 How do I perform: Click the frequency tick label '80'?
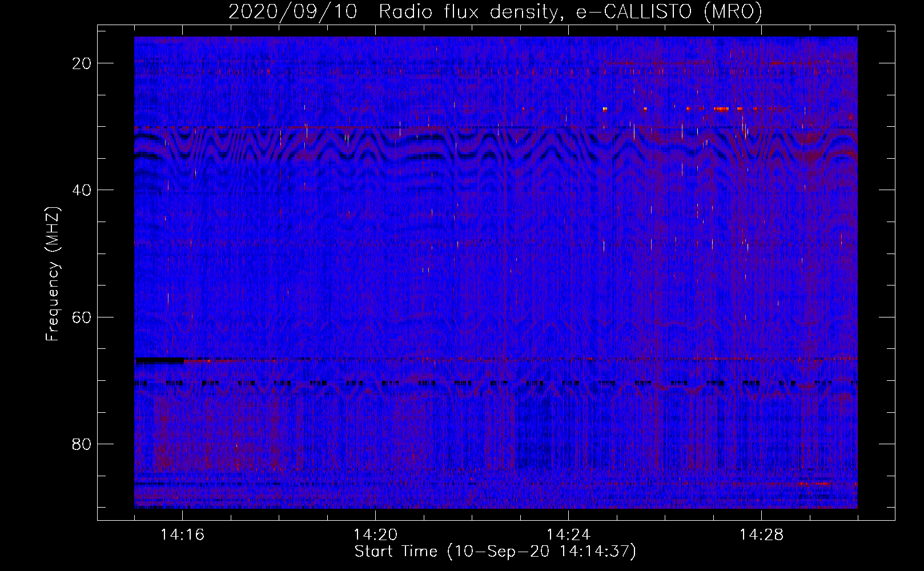[82, 444]
